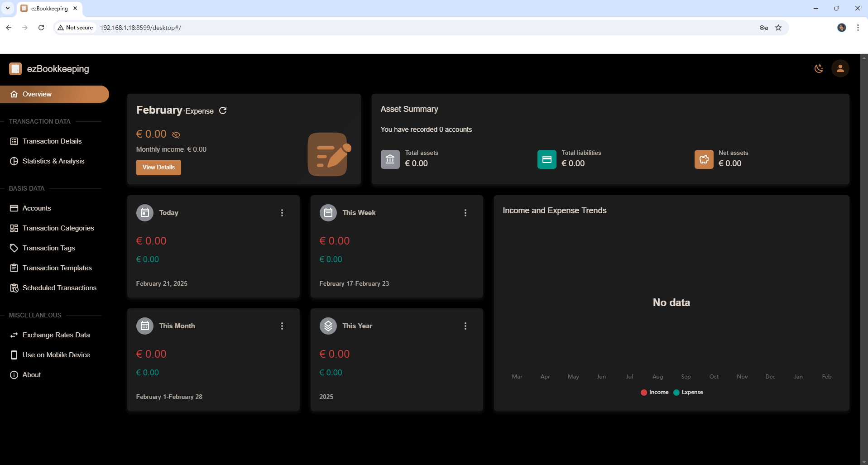Screen dimensions: 868x465
Task: Toggle dark theme moon icon
Action: (819, 68)
